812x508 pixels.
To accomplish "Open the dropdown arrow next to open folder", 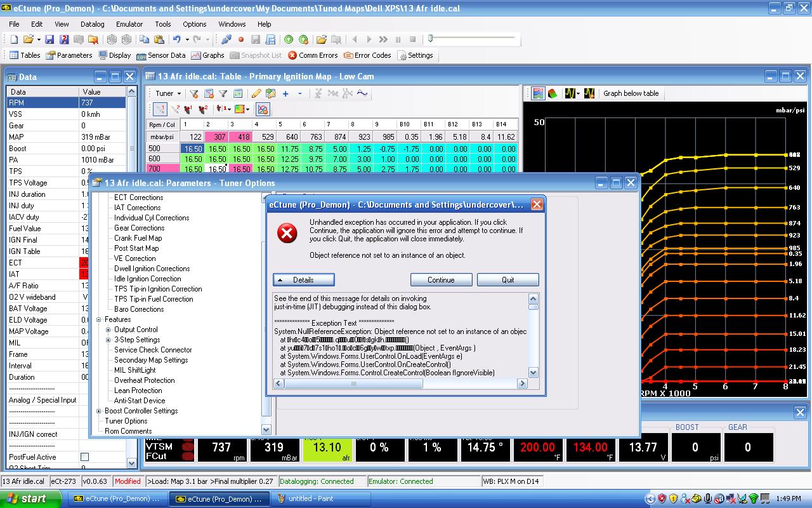I will [x=38, y=39].
